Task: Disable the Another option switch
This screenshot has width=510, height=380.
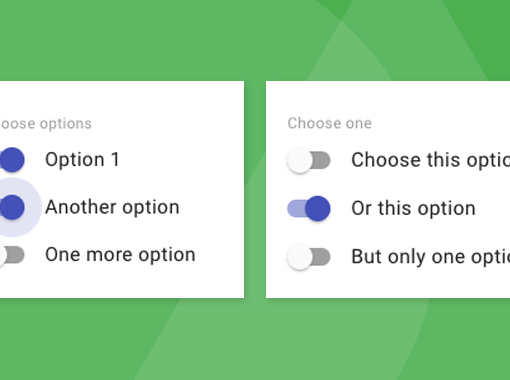Action: coord(12,207)
